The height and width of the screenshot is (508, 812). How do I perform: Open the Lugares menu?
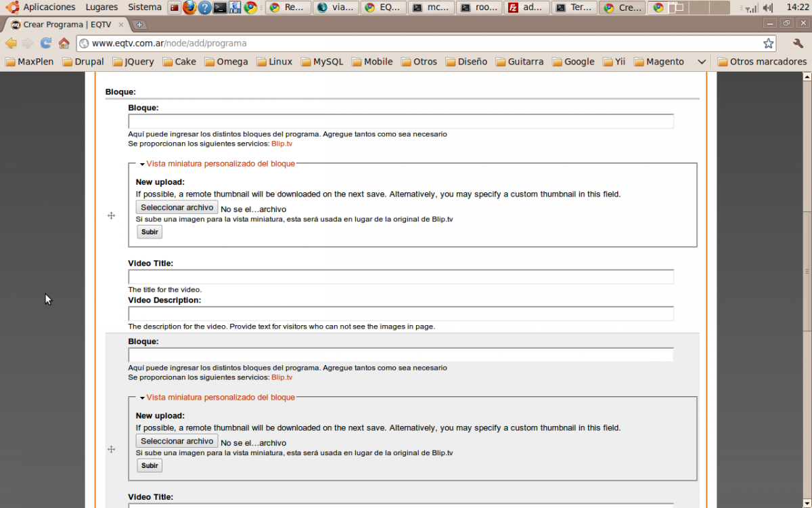pos(101,7)
